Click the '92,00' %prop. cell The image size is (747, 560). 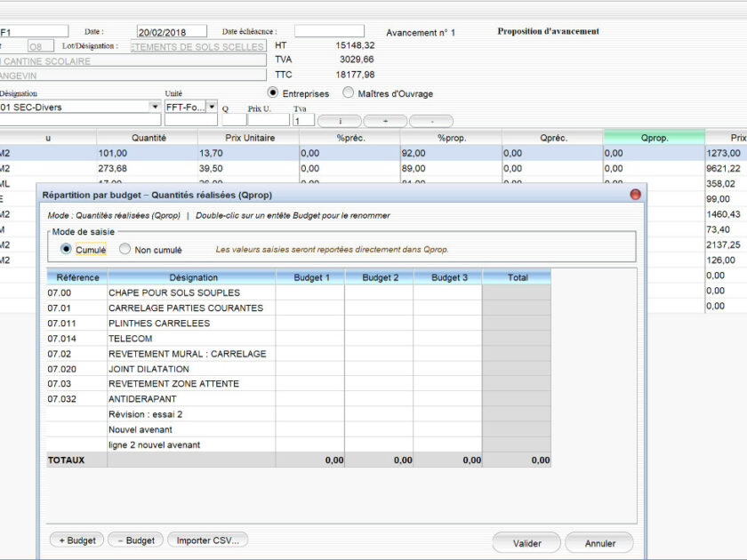pos(451,153)
